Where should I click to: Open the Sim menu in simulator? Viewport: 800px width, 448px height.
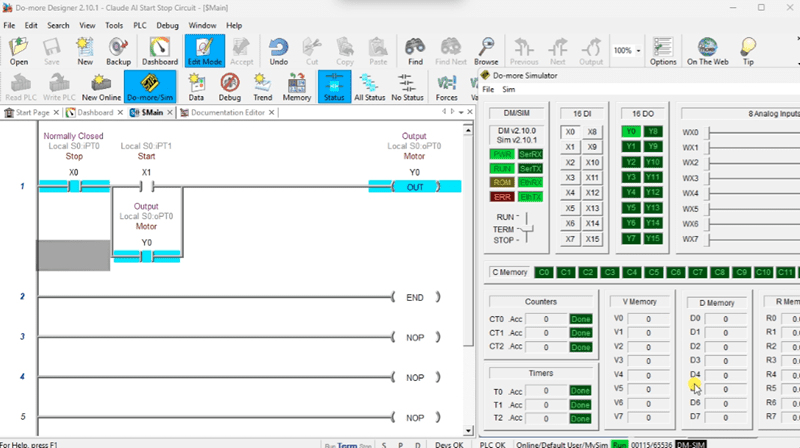508,89
